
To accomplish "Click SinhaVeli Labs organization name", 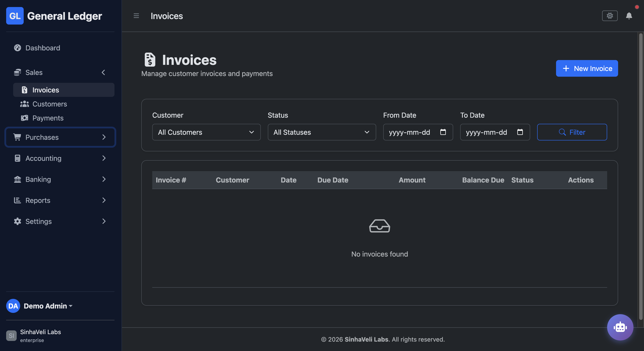I will (41, 332).
